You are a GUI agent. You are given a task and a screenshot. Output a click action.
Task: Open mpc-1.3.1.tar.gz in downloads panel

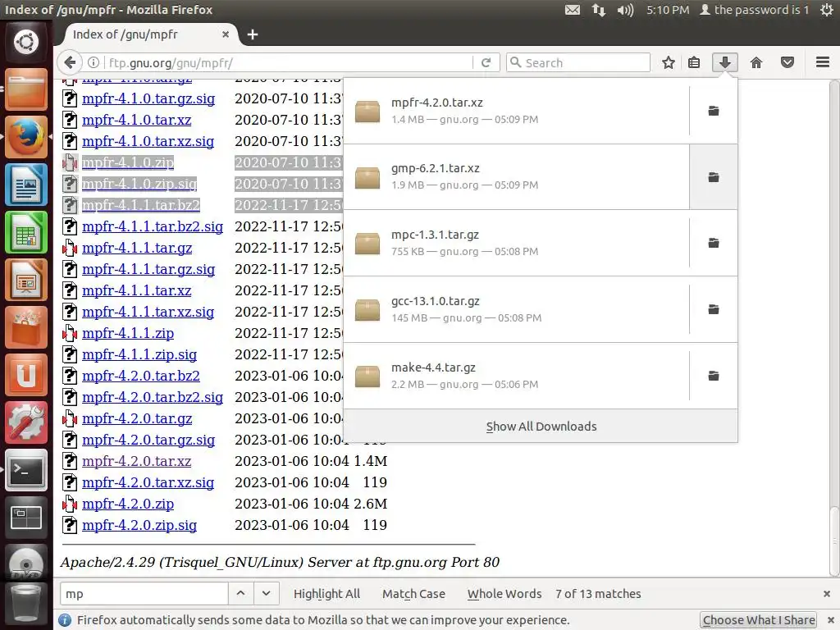[517, 243]
